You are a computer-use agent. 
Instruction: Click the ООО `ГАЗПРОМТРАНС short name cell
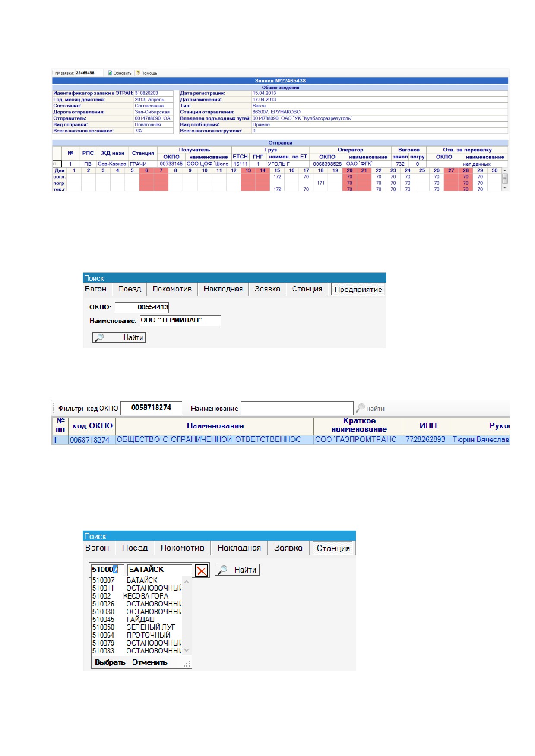point(358,439)
